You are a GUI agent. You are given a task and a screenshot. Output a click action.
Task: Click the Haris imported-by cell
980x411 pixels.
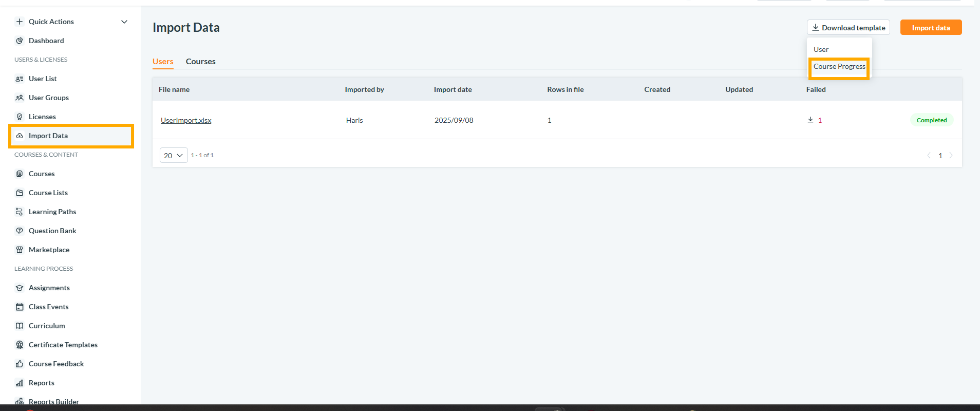pyautogui.click(x=354, y=120)
